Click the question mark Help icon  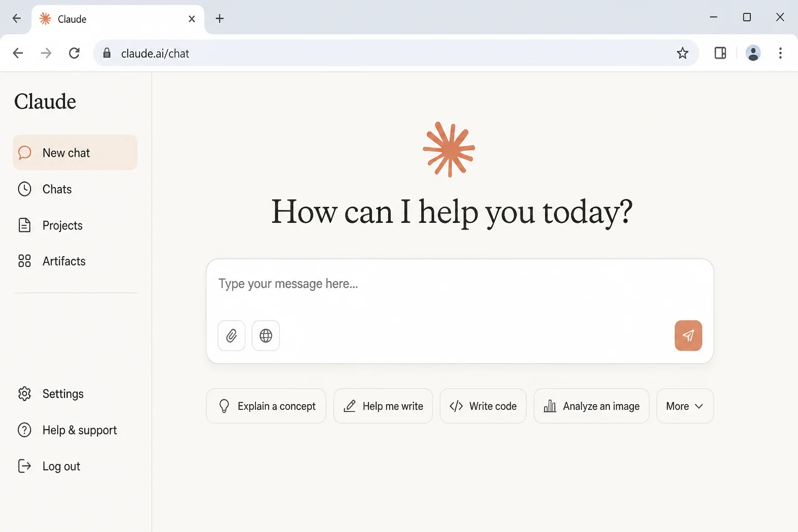[x=24, y=430]
